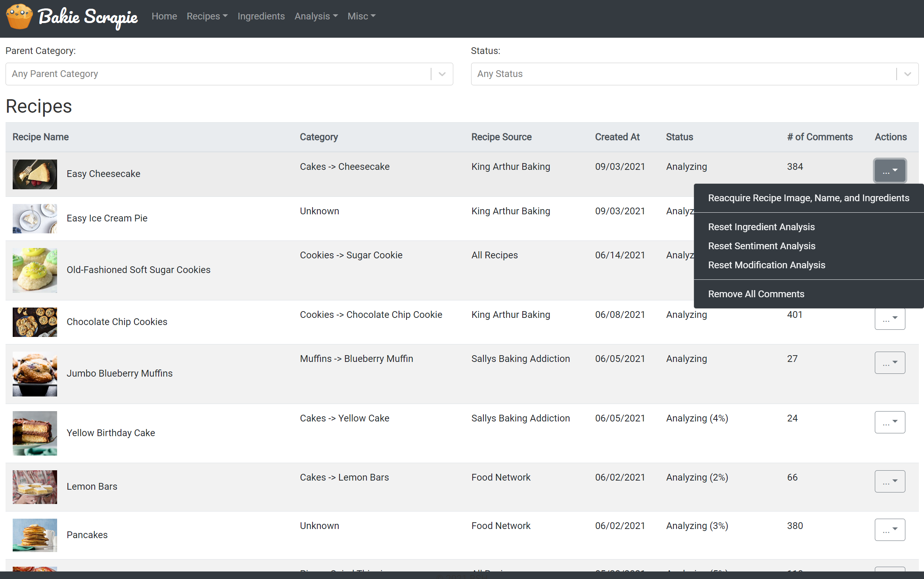Choose Remove All Comments from menu

click(x=756, y=294)
